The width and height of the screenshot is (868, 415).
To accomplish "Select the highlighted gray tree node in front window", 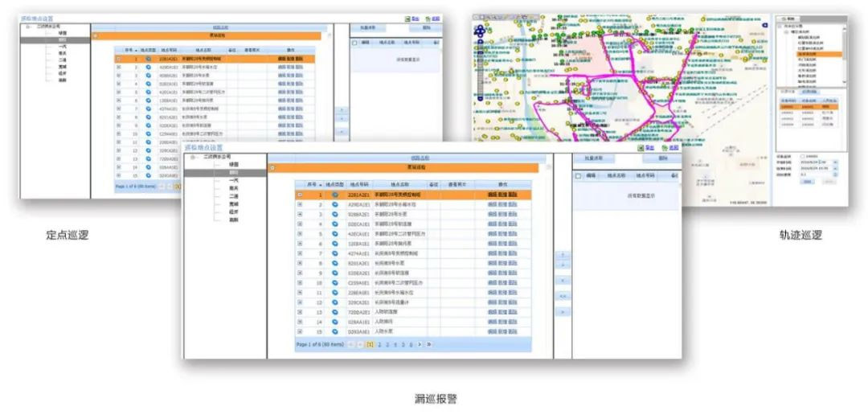I will (233, 173).
